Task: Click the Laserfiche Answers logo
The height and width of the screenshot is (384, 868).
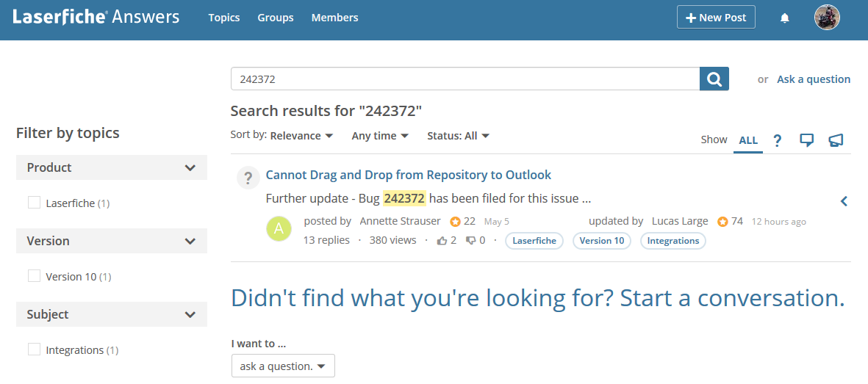Action: [96, 17]
